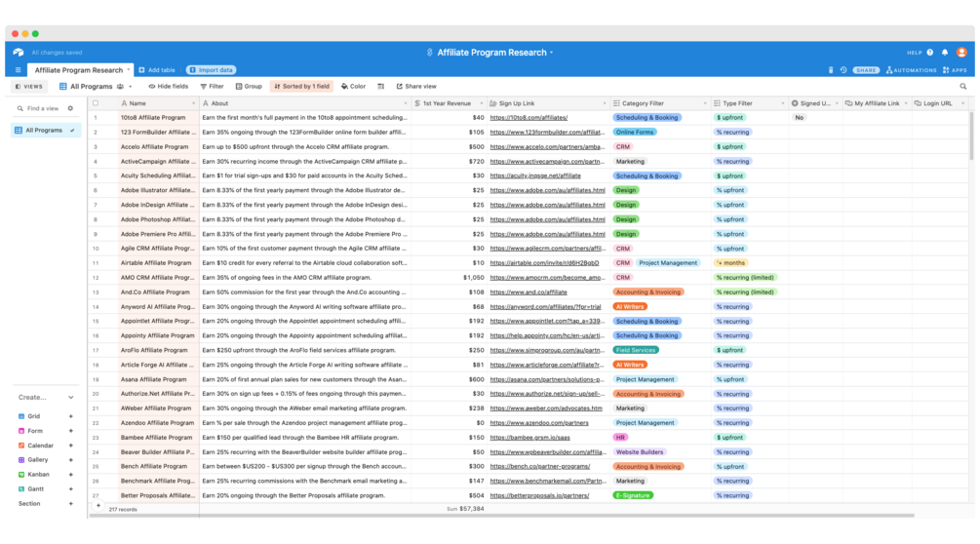Click the horizontal scrollbar at bottom
Screen dimensions: 980x544
(x=501, y=516)
